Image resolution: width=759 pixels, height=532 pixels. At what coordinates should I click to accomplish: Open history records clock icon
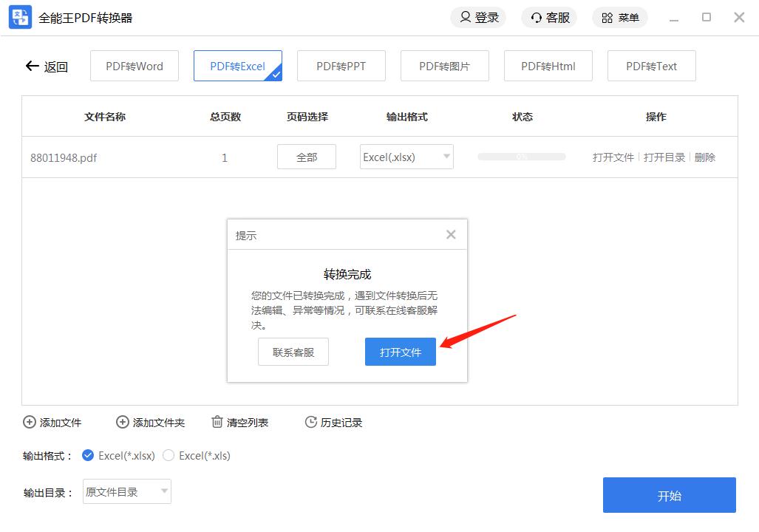click(x=310, y=423)
